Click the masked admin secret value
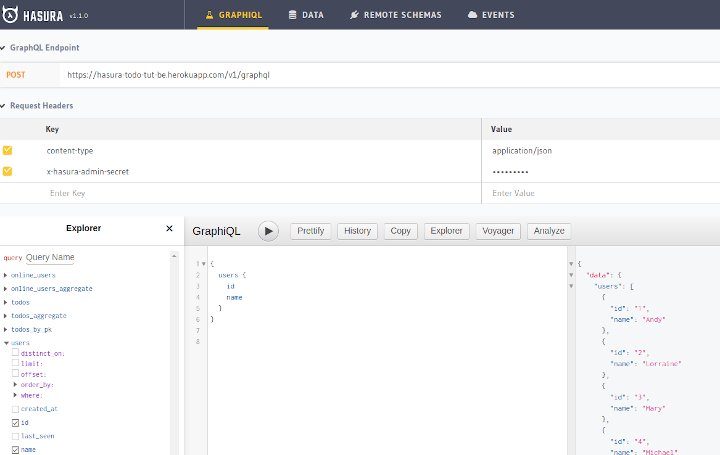This screenshot has height=455, width=720. coord(510,172)
